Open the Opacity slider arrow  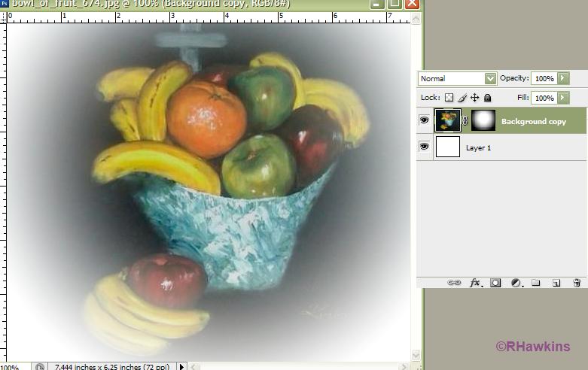pyautogui.click(x=562, y=78)
